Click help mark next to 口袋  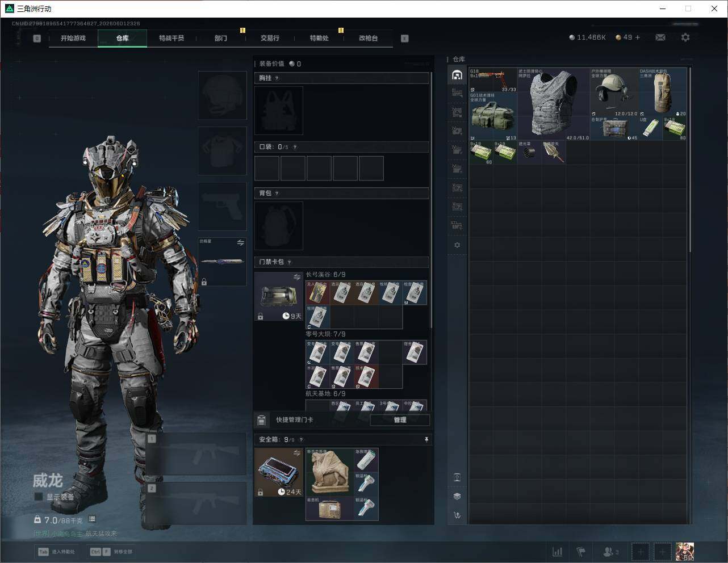coord(294,148)
